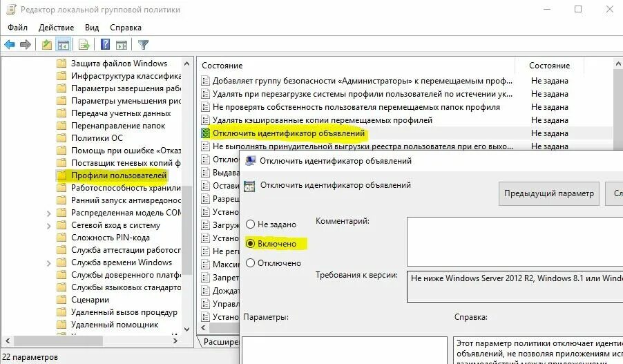Click the policy setting icon in dialog header
Screen dimensions: 623x364
coord(249,186)
